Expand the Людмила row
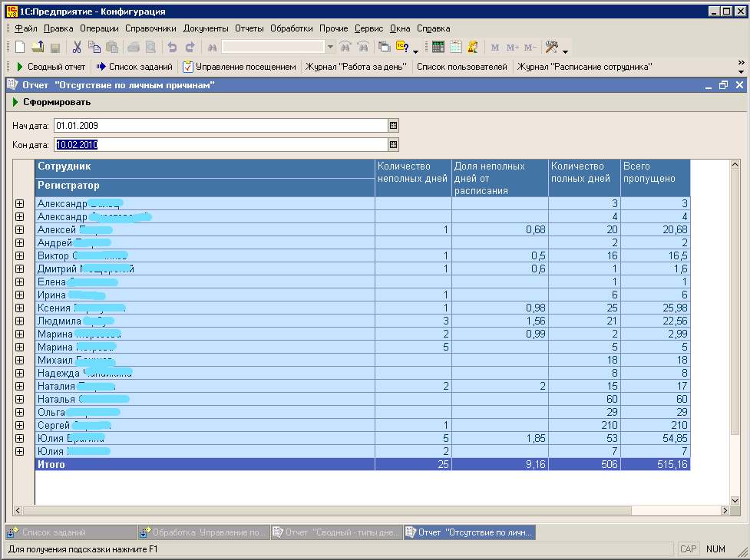This screenshot has height=560, width=750. coord(19,321)
